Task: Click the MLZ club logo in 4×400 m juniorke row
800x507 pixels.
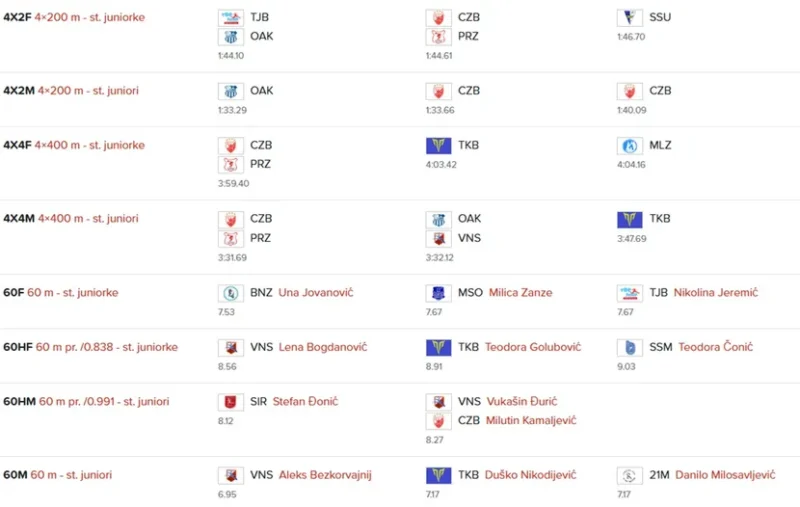Action: (x=629, y=146)
